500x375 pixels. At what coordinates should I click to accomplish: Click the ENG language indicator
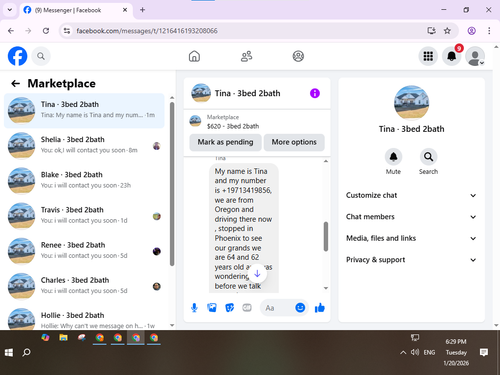click(429, 352)
